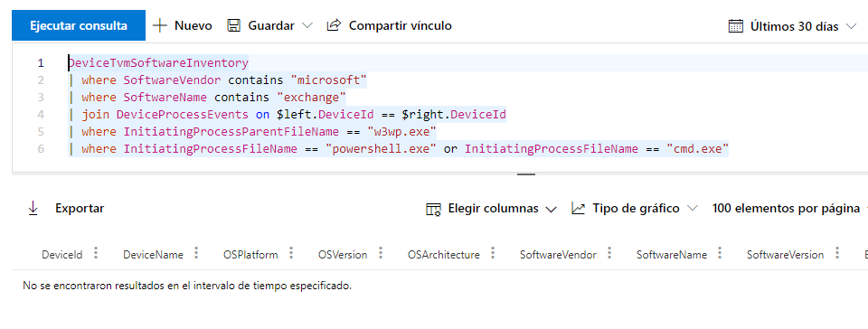Click the Elegir columnas label

(494, 209)
